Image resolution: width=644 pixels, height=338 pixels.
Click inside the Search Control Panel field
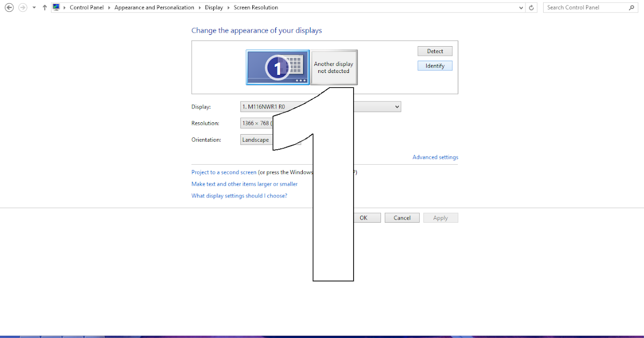pos(585,7)
